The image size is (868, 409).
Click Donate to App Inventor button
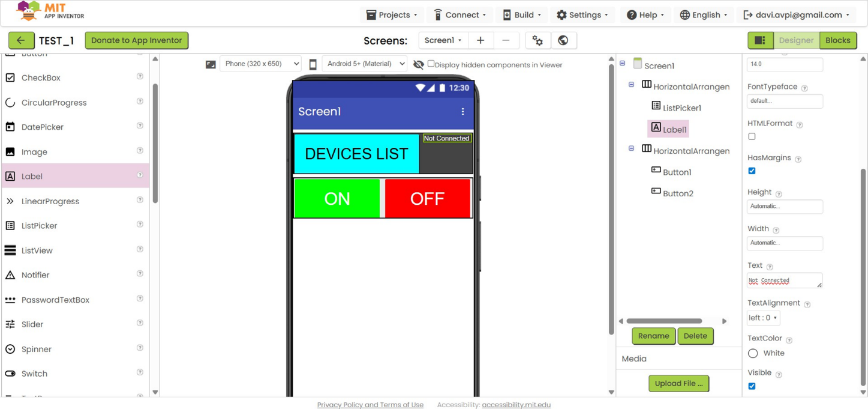(x=137, y=40)
